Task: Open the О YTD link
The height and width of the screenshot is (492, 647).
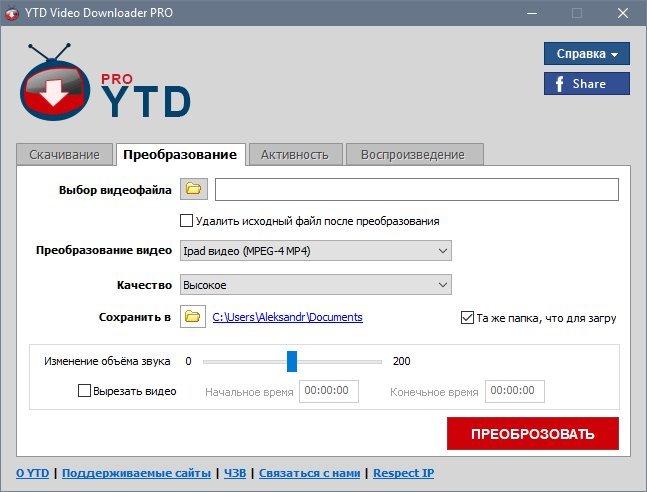Action: 33,473
